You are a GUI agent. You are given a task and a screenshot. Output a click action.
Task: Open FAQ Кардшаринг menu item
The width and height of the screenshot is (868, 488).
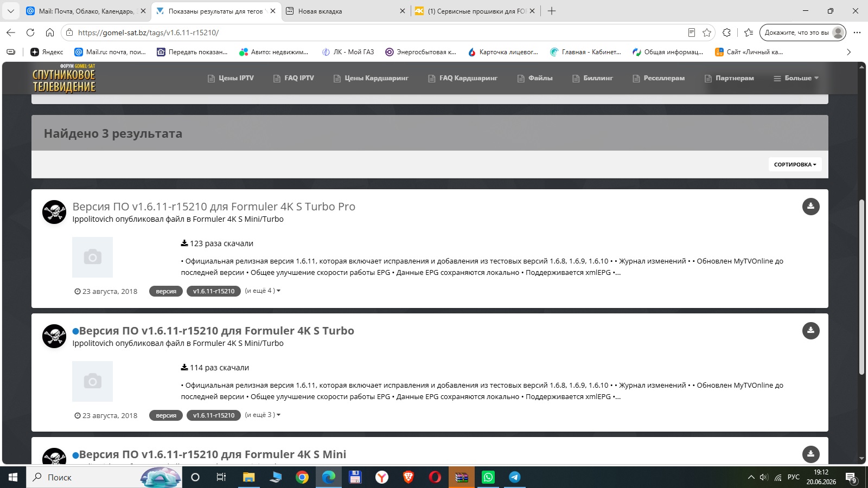(463, 78)
